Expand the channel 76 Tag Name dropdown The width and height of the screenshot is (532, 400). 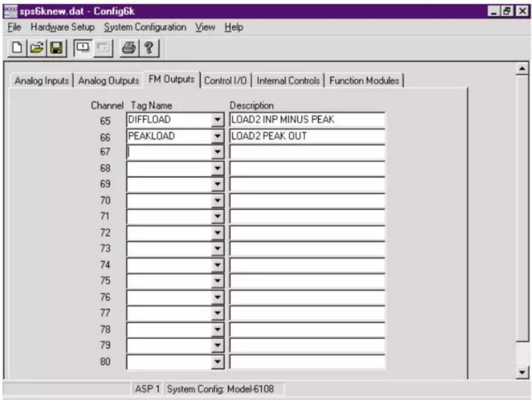pos(218,297)
